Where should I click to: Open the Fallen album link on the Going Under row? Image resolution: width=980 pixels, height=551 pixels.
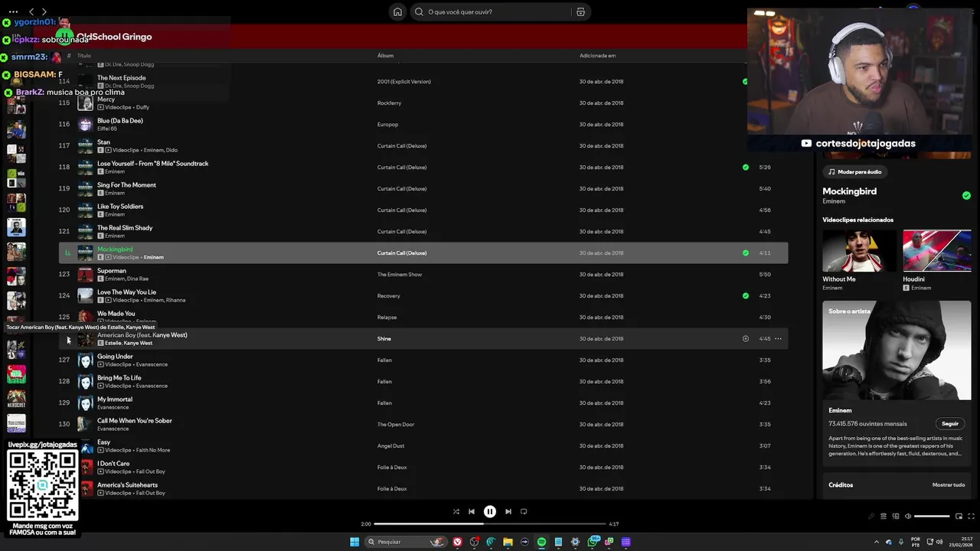(x=384, y=360)
